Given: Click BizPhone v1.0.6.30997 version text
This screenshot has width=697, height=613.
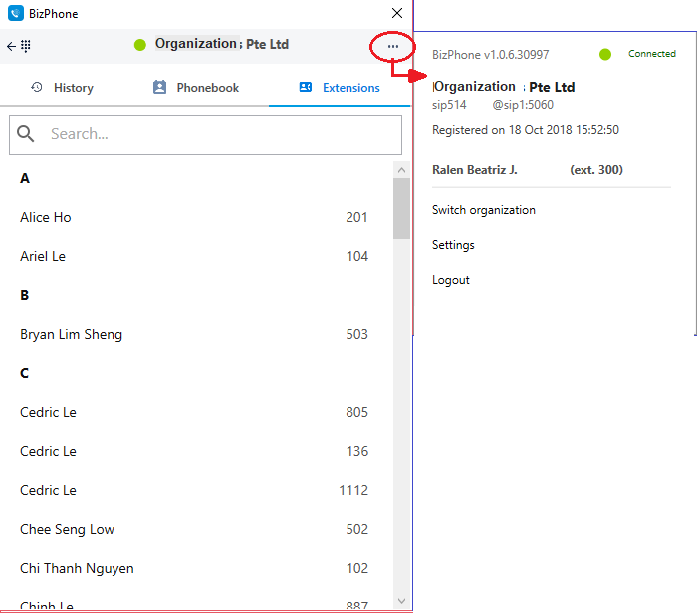Looking at the screenshot, I should (490, 55).
